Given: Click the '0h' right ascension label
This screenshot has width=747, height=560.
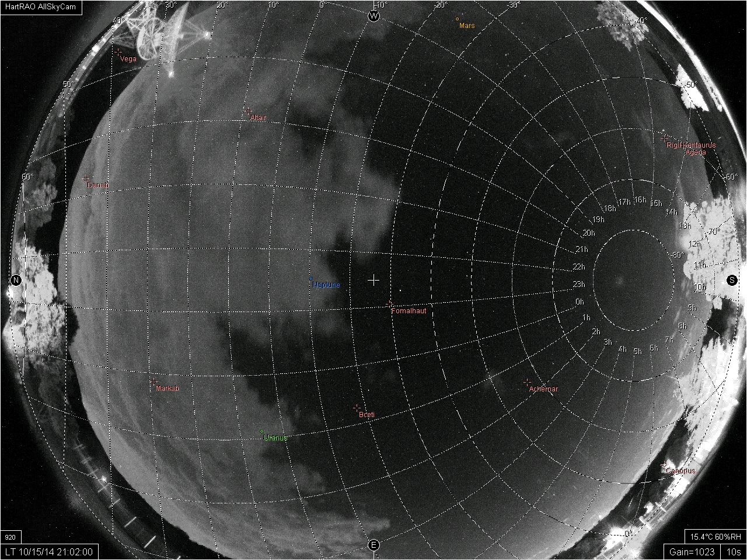Looking at the screenshot, I should tap(580, 302).
